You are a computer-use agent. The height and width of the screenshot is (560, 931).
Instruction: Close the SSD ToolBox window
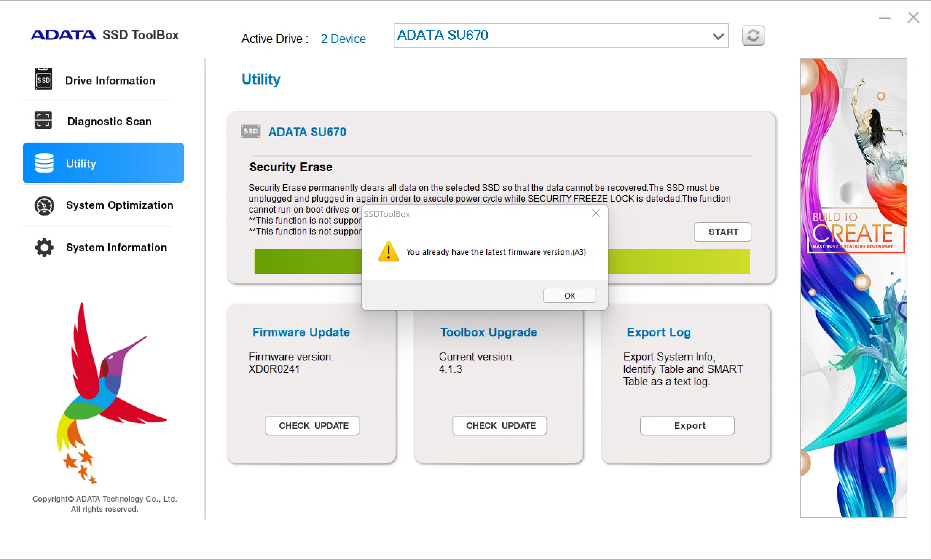[913, 17]
